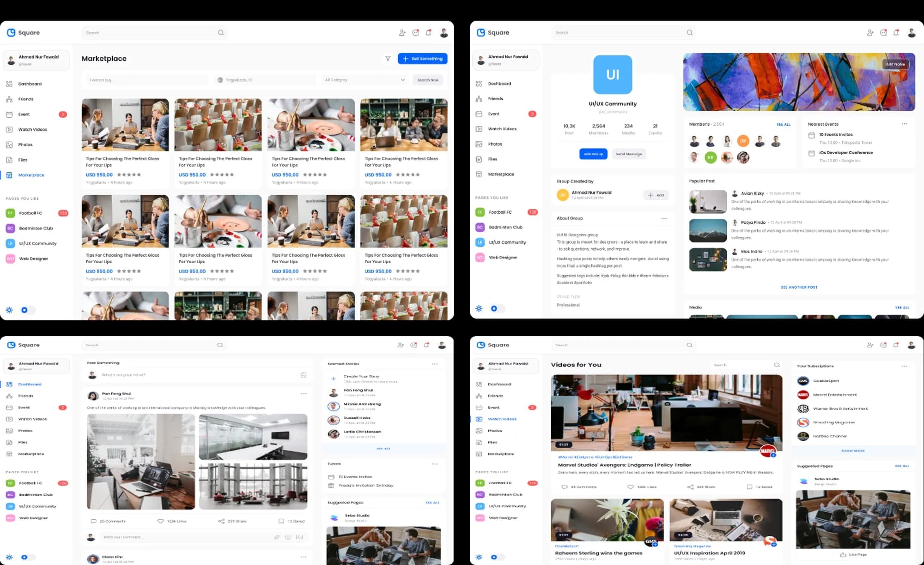Click the heart icon next to 120k Likes on Pan Feng Shui's post
Image resolution: width=924 pixels, height=565 pixels.
[160, 521]
